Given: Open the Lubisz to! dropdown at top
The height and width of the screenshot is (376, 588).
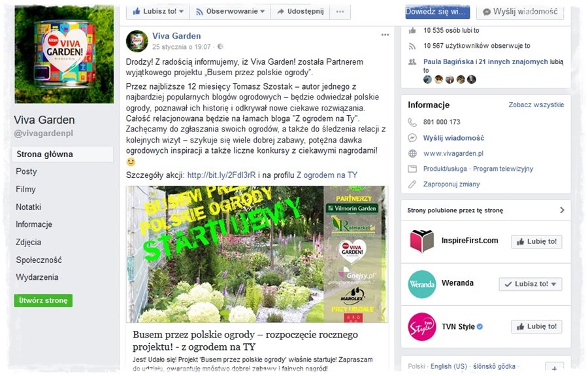Looking at the screenshot, I should coord(158,12).
